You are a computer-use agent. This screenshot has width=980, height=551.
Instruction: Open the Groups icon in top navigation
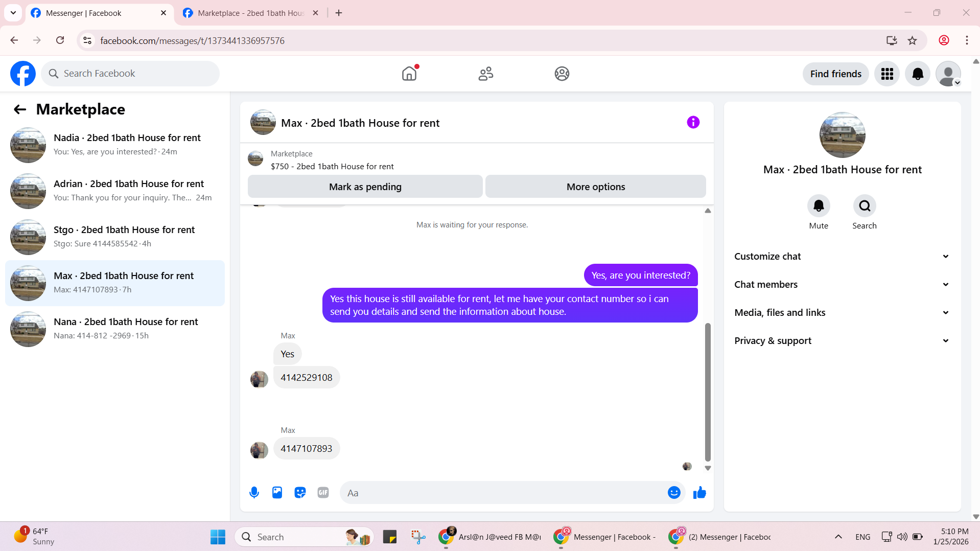point(562,74)
